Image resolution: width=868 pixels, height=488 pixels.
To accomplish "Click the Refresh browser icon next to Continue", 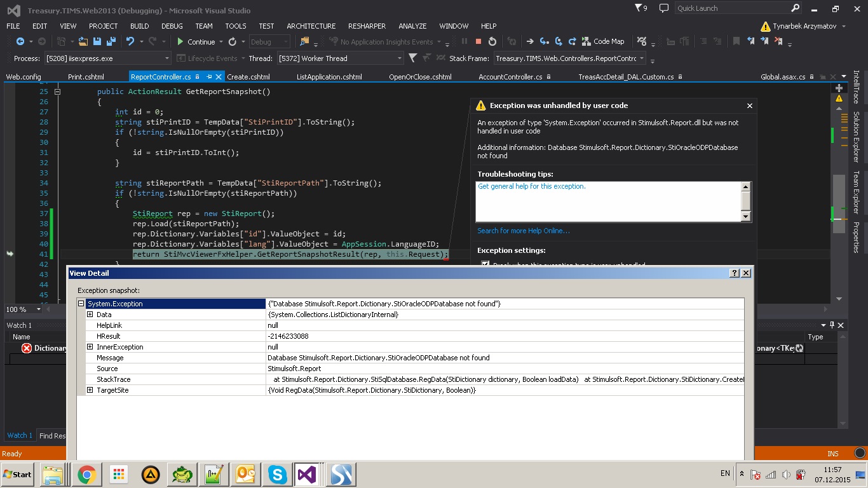I will [x=233, y=41].
